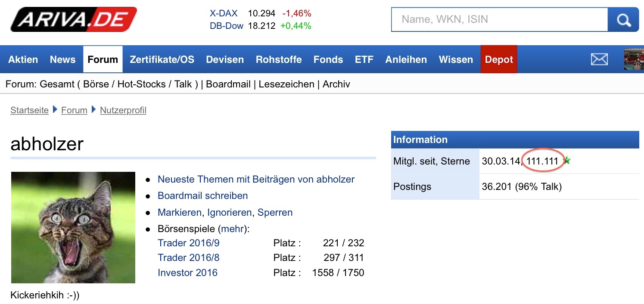Image resolution: width=644 pixels, height=304 pixels.
Task: Click the Investor 2016 link
Action: click(x=187, y=273)
